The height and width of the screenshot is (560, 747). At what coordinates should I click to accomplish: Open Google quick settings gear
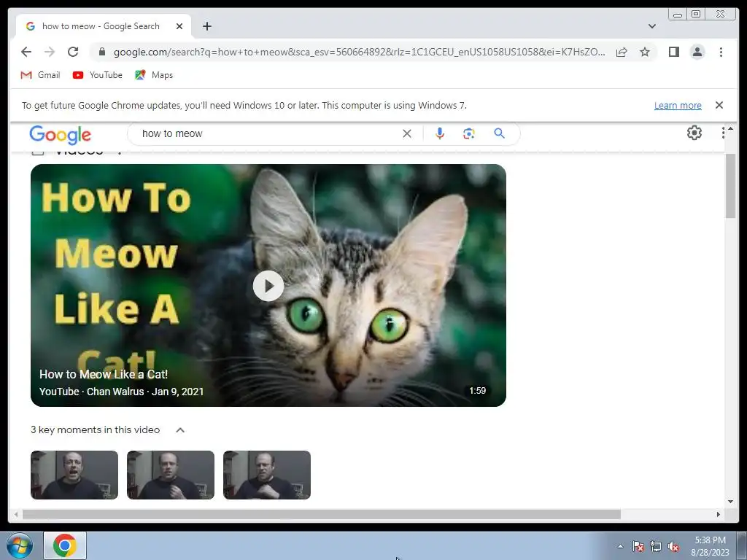click(694, 133)
